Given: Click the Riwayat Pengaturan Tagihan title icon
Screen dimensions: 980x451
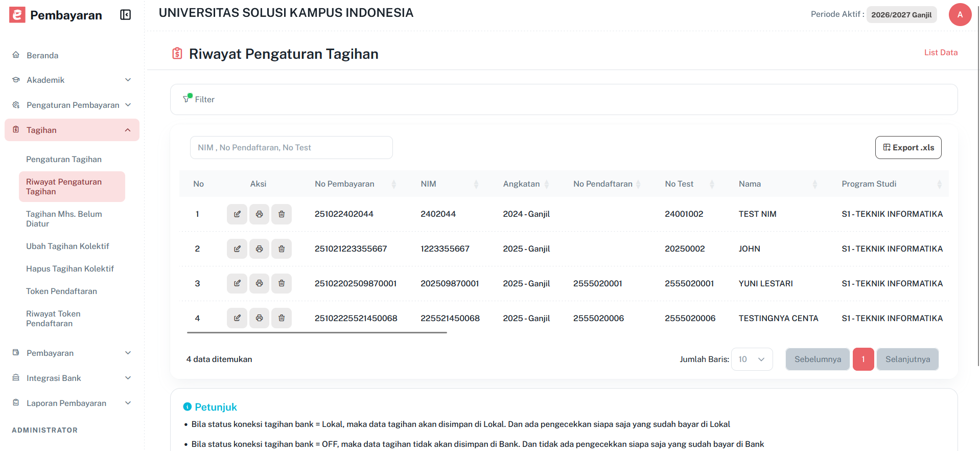Looking at the screenshot, I should (x=177, y=53).
